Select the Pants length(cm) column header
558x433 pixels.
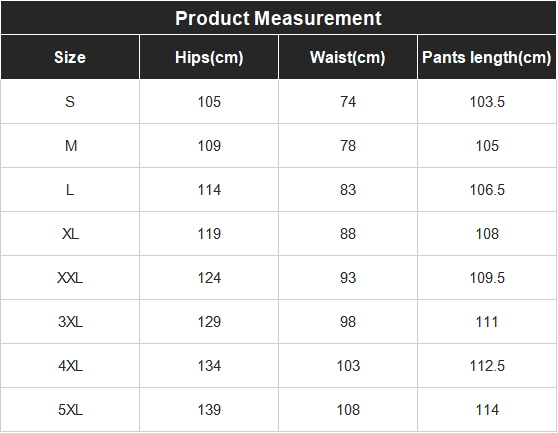point(487,57)
